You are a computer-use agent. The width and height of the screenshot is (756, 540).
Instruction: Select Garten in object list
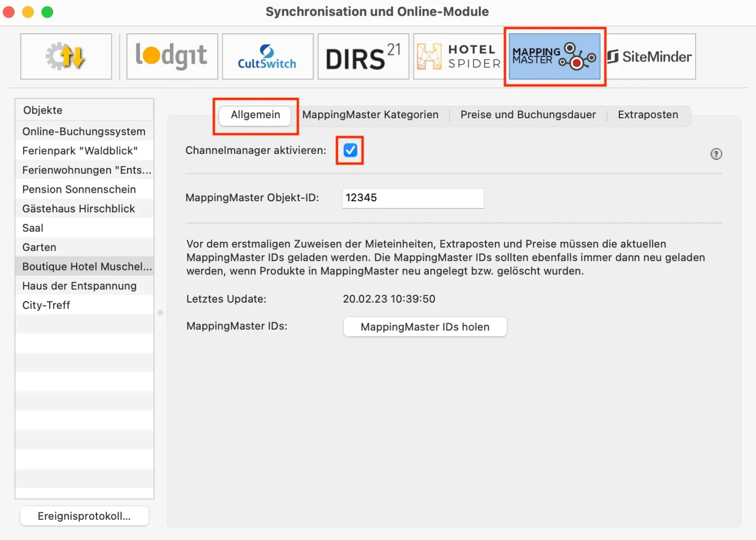point(85,247)
